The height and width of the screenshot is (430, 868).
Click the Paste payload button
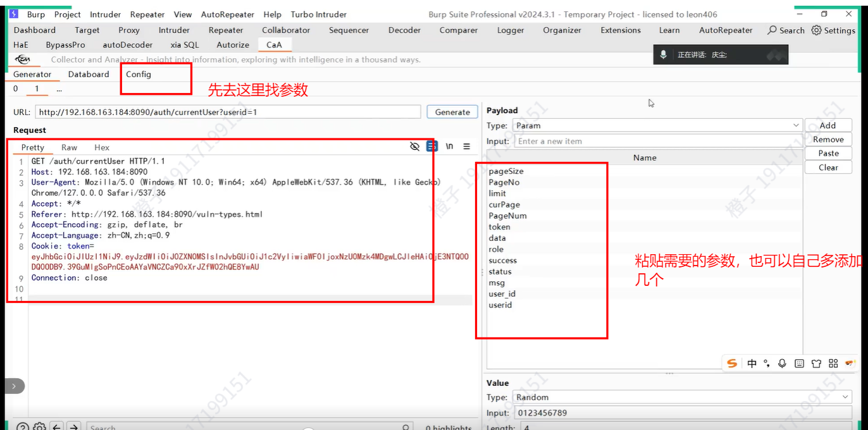[x=828, y=153]
